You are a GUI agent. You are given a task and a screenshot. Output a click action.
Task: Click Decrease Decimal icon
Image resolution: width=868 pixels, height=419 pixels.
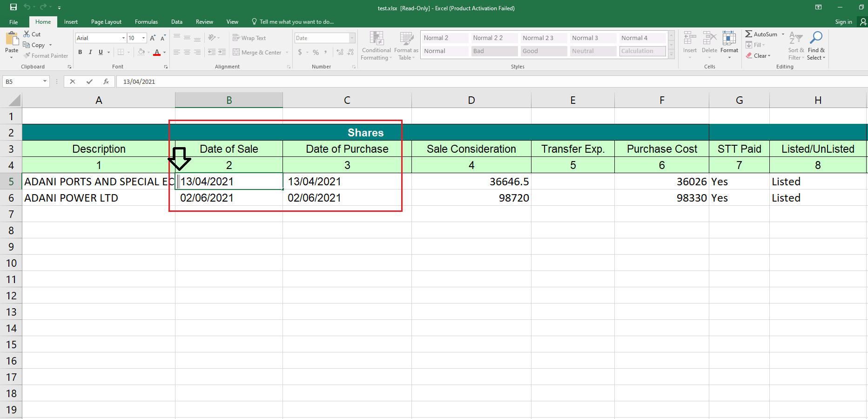tap(350, 52)
